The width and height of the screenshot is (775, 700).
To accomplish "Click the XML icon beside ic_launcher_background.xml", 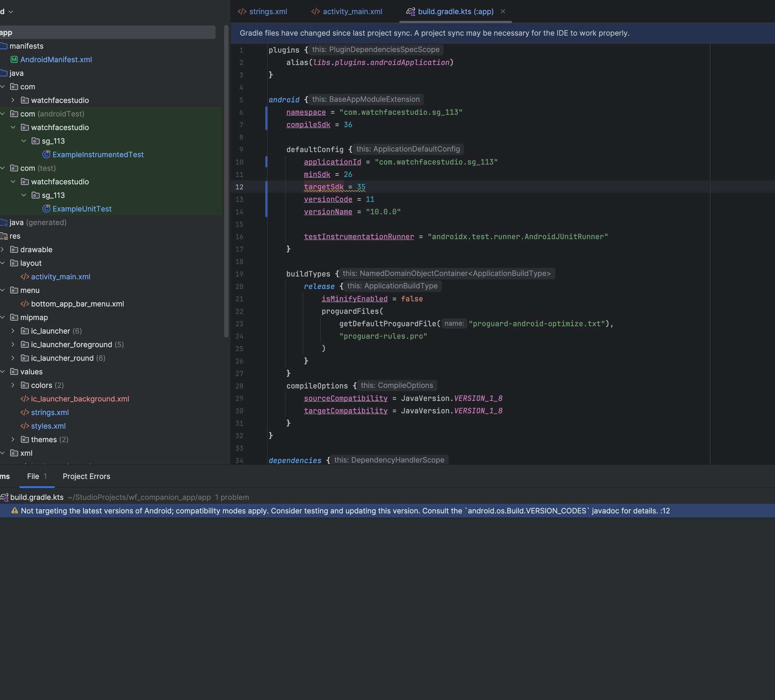I will pos(25,399).
